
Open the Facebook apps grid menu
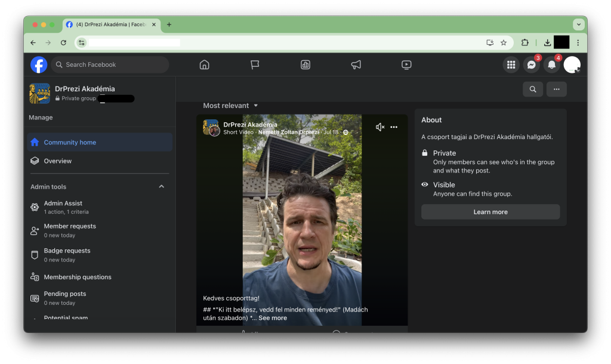511,64
